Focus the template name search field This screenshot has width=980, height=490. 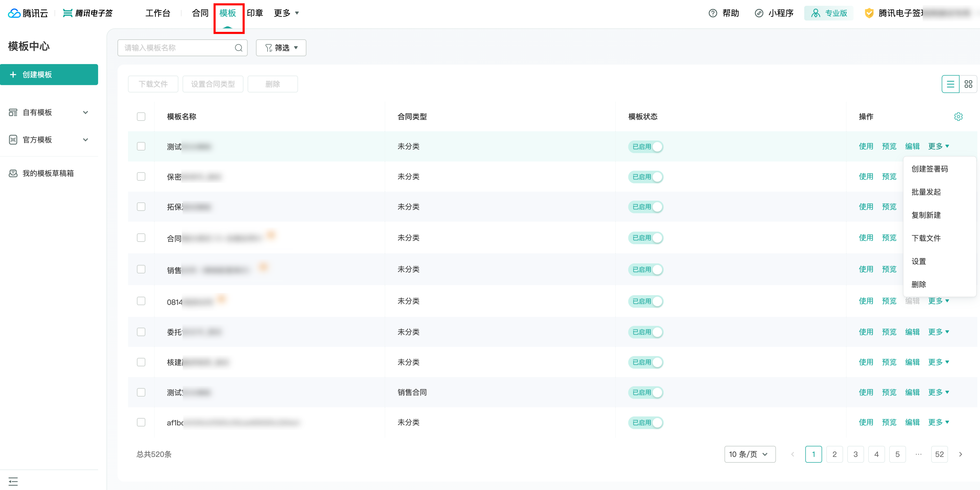(x=183, y=48)
